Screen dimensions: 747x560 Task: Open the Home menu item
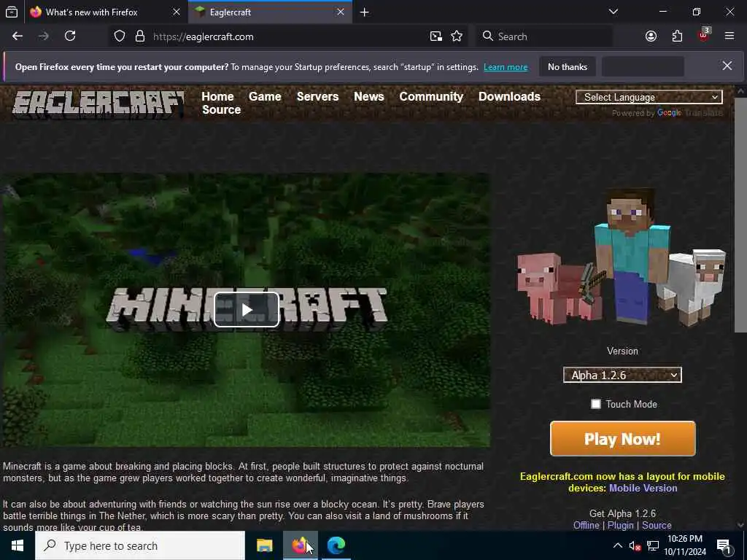click(x=217, y=97)
